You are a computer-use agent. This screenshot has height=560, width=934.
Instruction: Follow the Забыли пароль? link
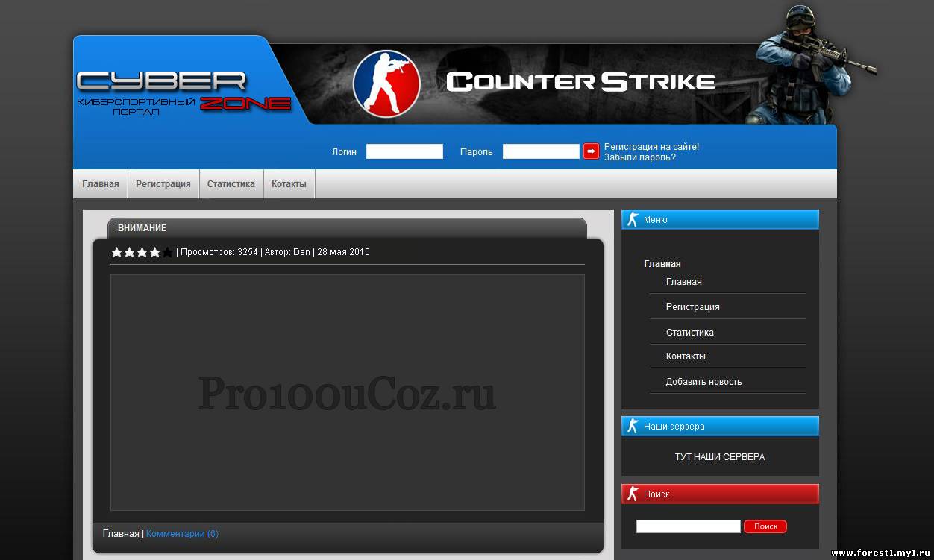640,157
